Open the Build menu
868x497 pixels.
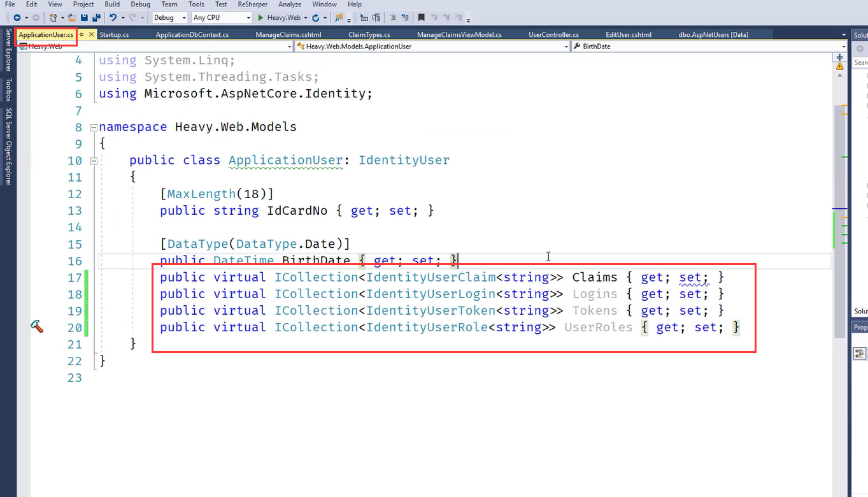[112, 4]
